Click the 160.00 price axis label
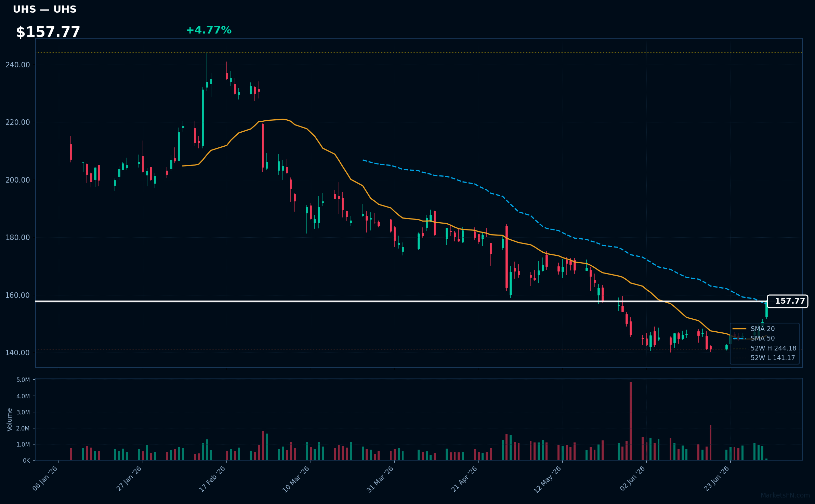The image size is (815, 504). 18,295
